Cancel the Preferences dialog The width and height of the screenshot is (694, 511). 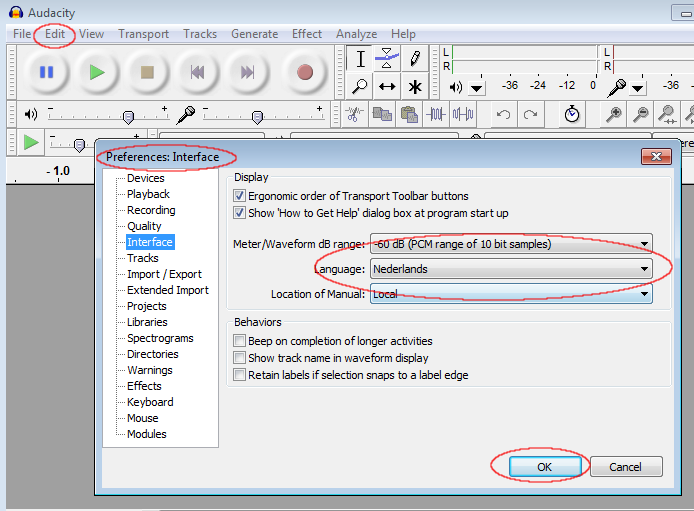625,467
